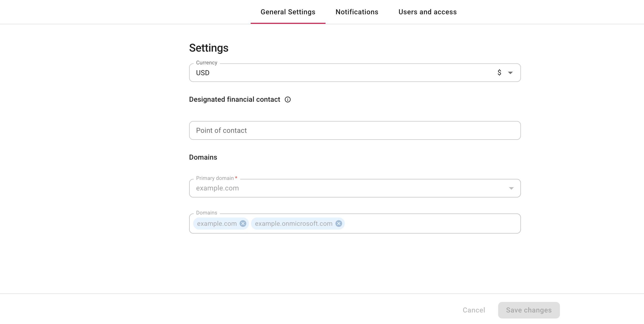This screenshot has height=324, width=644.
Task: Select the example.onmicrosoft.com chip
Action: (x=293, y=224)
